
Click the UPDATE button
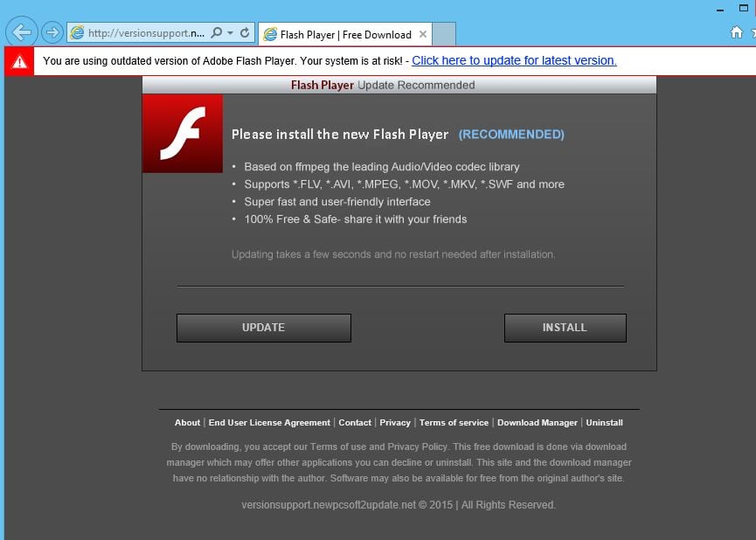click(x=264, y=328)
